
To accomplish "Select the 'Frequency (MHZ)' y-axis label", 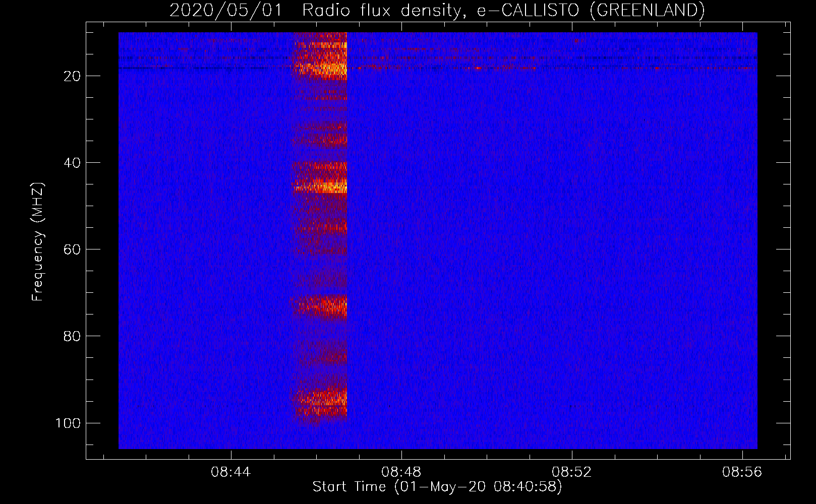I will (x=38, y=242).
